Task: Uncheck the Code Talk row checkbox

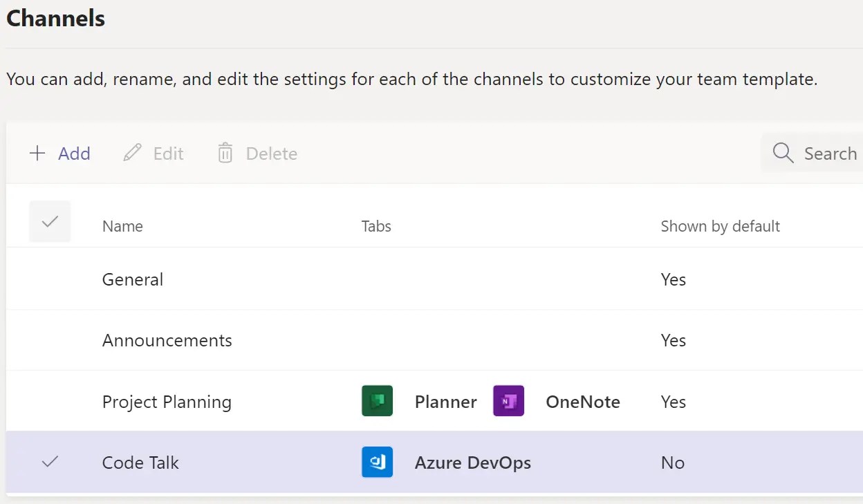Action: pos(49,463)
